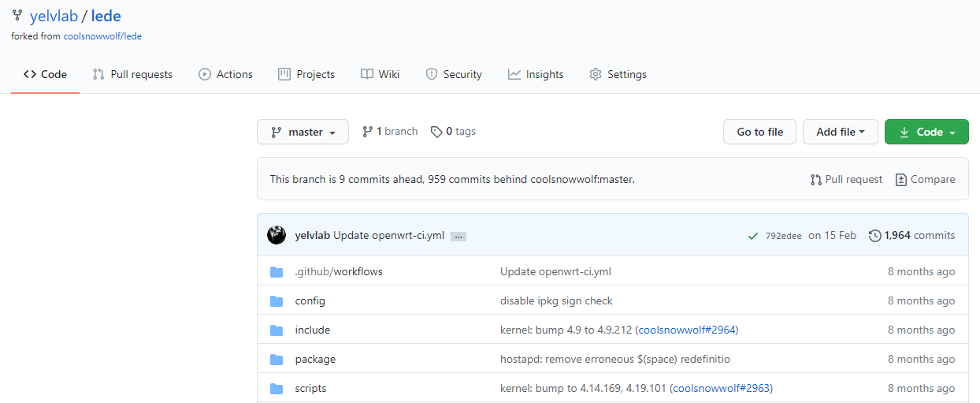Click the folder icon beside config

click(x=277, y=300)
